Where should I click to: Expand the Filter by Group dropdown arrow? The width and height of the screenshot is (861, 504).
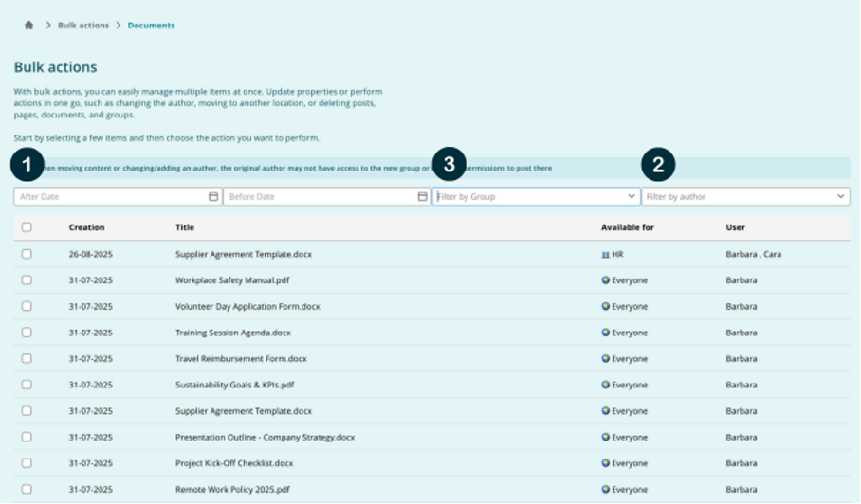point(631,196)
